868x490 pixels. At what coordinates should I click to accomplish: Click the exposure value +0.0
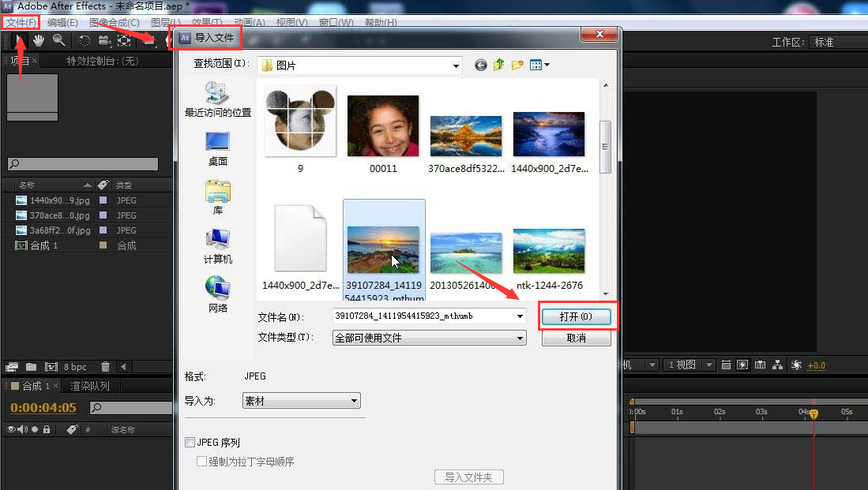click(817, 365)
